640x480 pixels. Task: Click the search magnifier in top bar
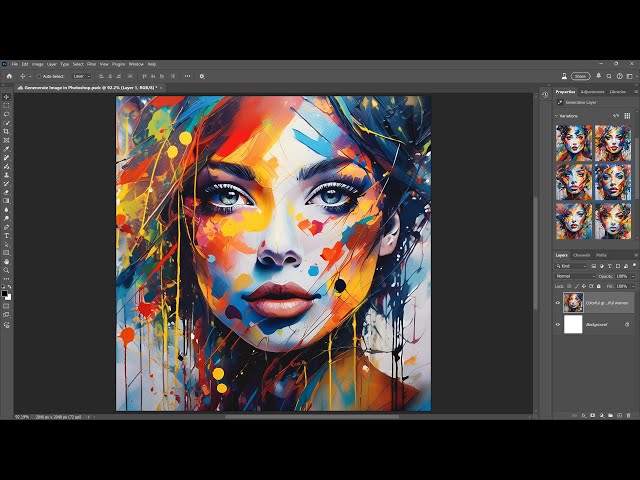(x=609, y=76)
